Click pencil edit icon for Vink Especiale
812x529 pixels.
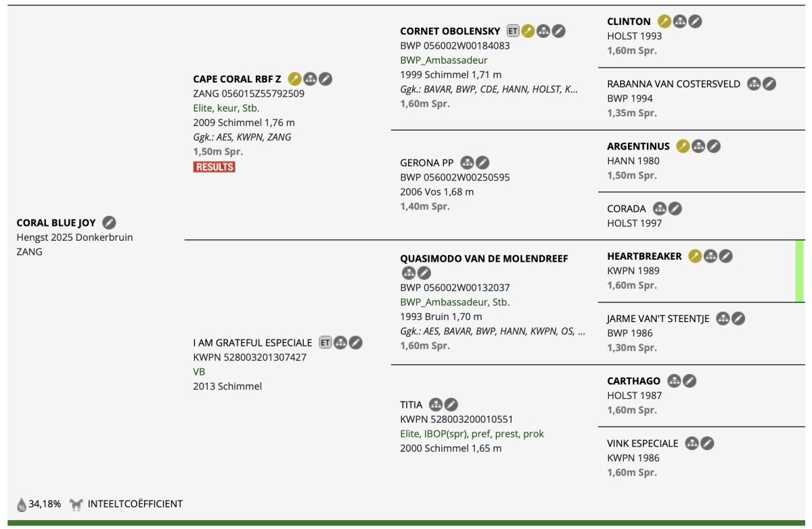click(707, 444)
